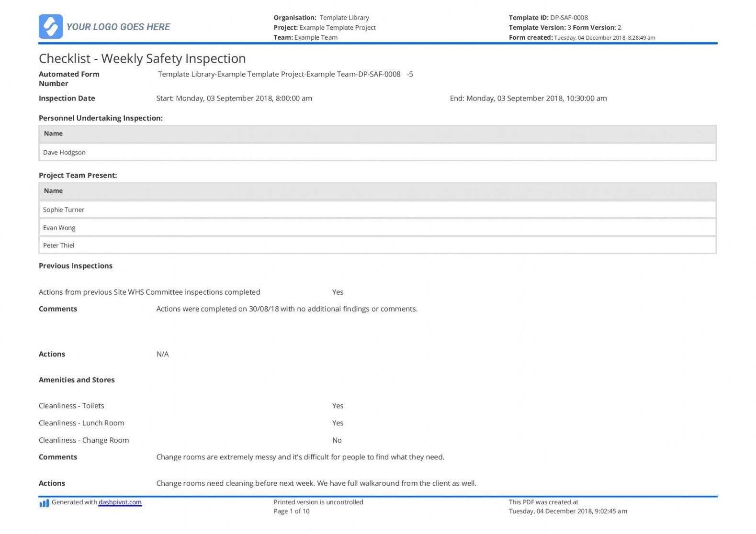Click the Template ID DP-SAF-0008 value
This screenshot has height=534, width=756.
(x=569, y=18)
